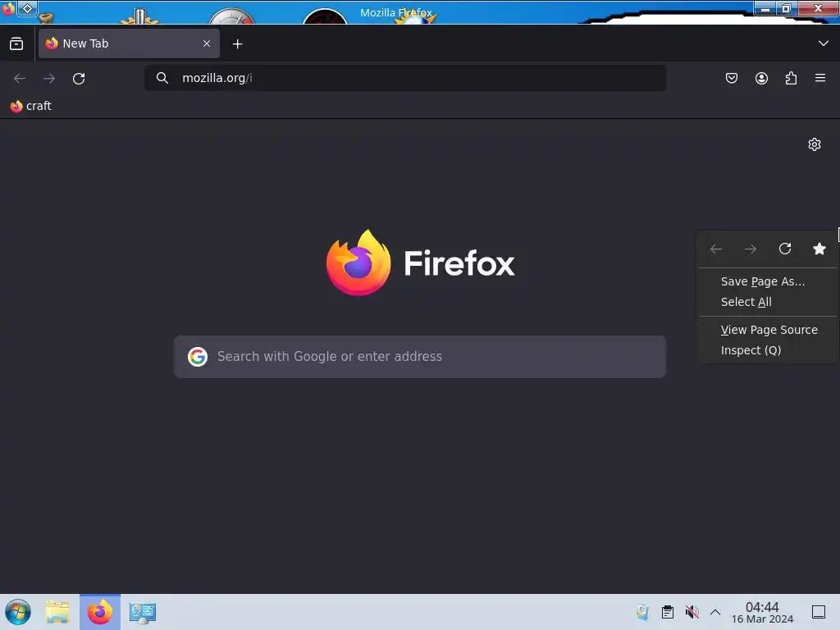Focus the address bar showing mozilla.org

(x=405, y=78)
